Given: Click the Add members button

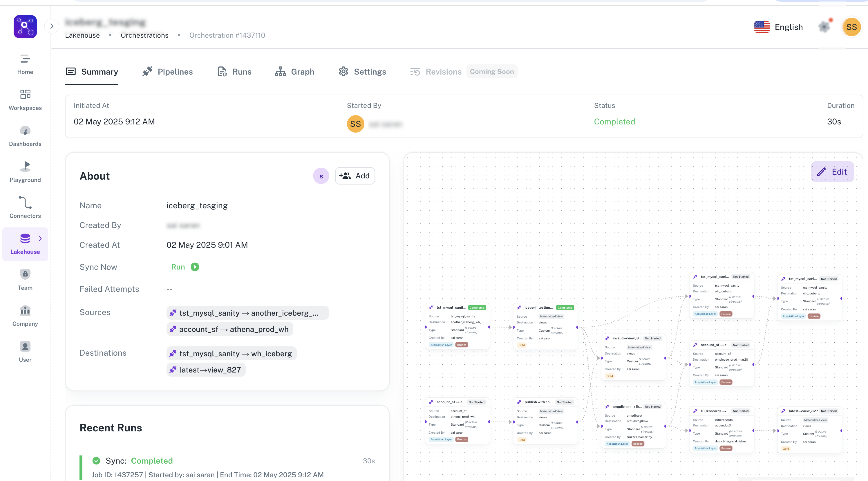Looking at the screenshot, I should coord(355,176).
